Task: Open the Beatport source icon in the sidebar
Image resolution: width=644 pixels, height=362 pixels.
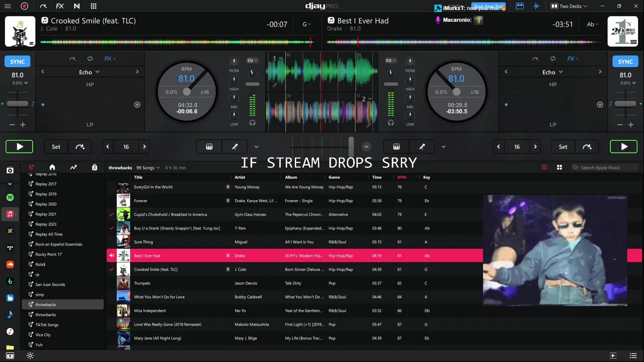Action: tap(10, 281)
